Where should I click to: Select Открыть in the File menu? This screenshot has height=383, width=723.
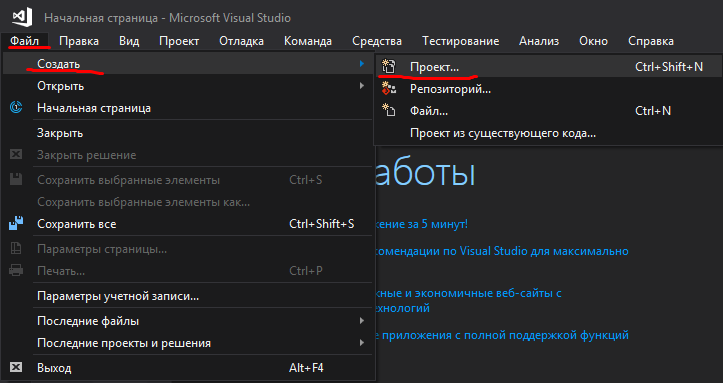[187, 86]
